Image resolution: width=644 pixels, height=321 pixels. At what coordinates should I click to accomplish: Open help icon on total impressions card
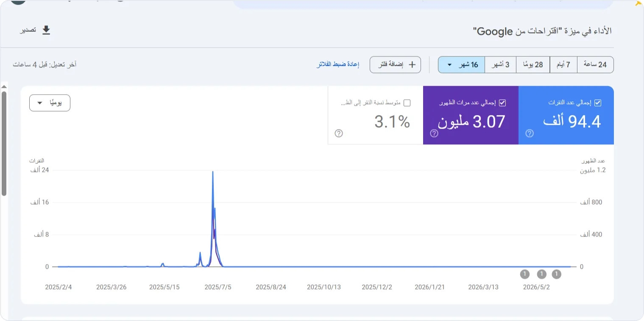tap(434, 133)
